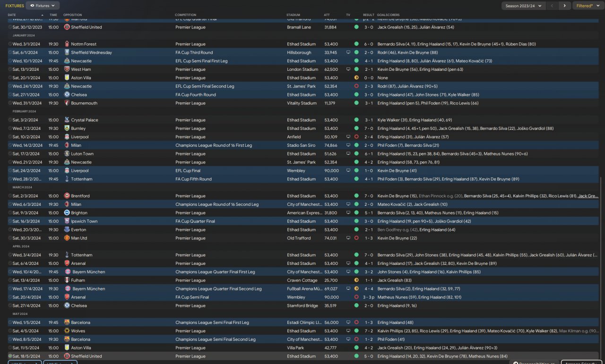Open the Season 2023/24 selector
This screenshot has width=605, height=364.
523,6
